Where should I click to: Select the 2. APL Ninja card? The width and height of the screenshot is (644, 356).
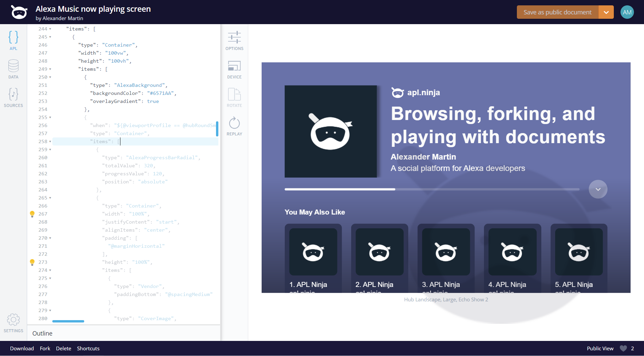(380, 258)
